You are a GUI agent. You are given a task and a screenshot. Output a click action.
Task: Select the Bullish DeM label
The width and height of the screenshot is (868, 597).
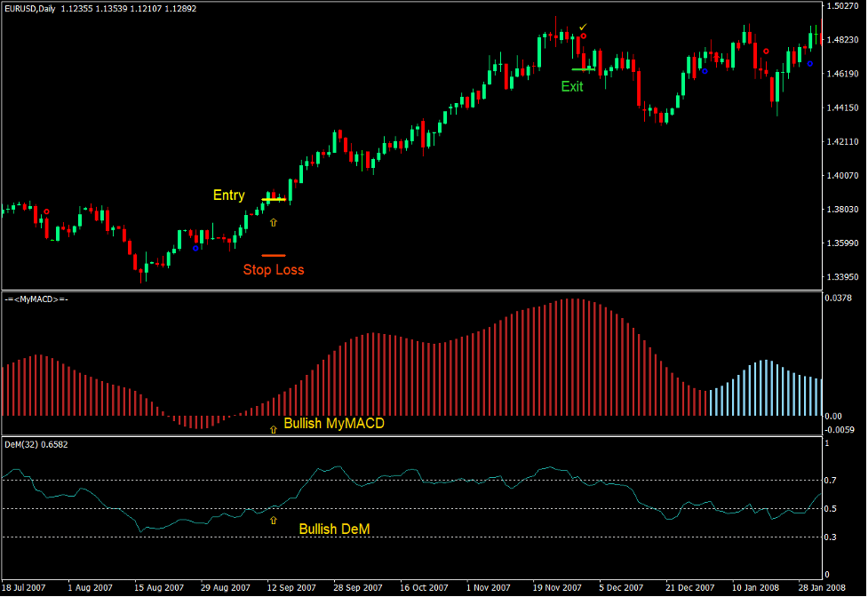click(334, 529)
